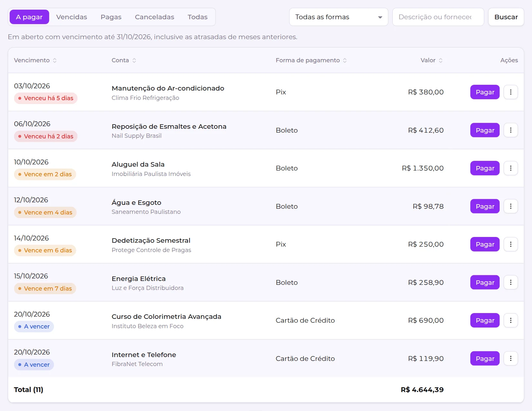Pay the Dedetização Semestral bill
This screenshot has height=411, width=532.
[485, 244]
